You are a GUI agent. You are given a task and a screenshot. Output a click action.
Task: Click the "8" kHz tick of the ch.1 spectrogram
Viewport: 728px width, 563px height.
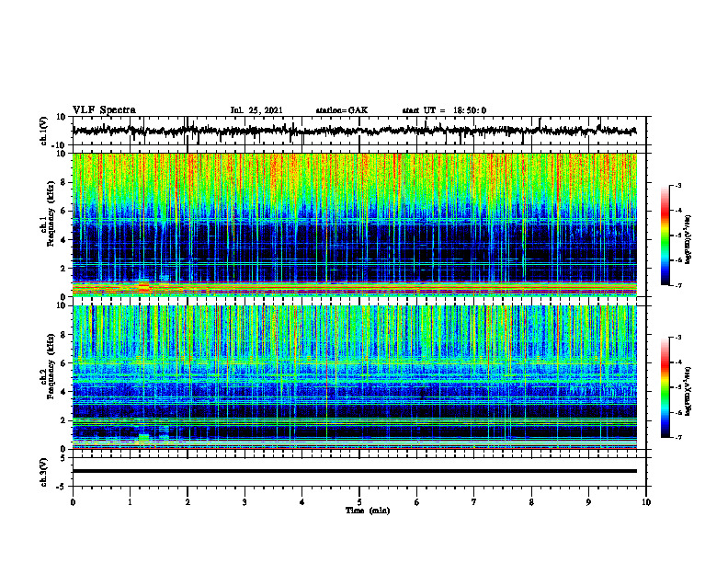[x=63, y=182]
